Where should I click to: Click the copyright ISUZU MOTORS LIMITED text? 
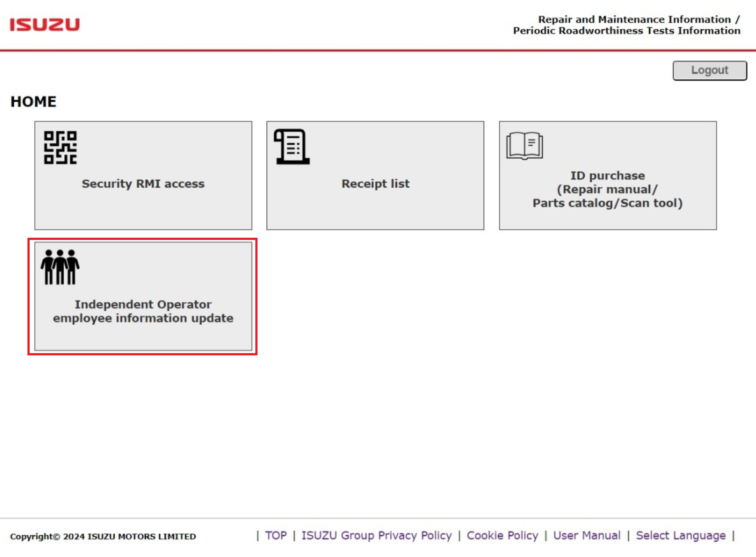(103, 536)
